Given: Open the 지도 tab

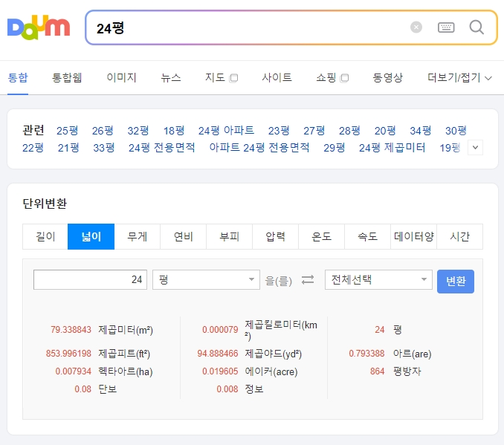Looking at the screenshot, I should point(222,78).
